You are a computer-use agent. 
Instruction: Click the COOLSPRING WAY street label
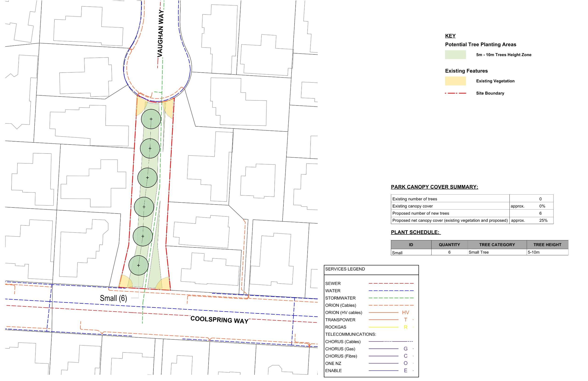(x=219, y=320)
